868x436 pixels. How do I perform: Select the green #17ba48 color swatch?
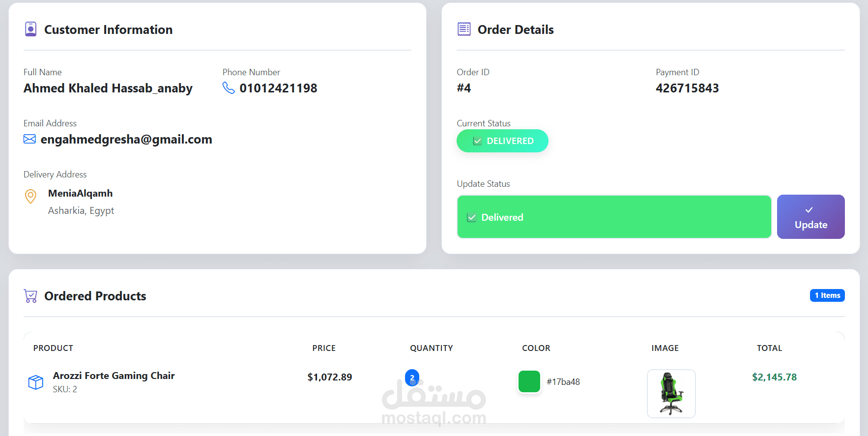(x=529, y=381)
